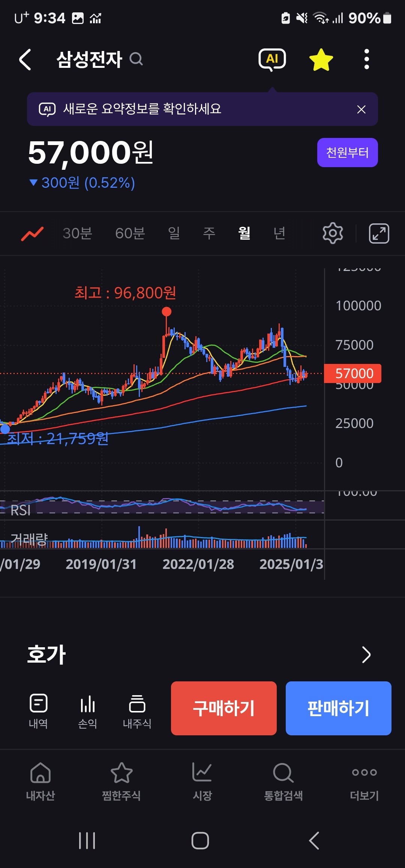This screenshot has height=868, width=405.
Task: Go to 시장 market tab
Action: (x=202, y=782)
